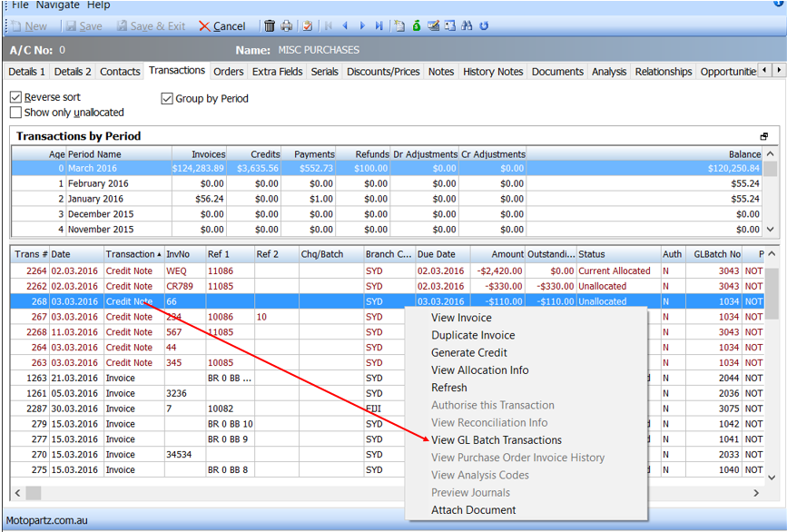Open the Help menu

click(98, 5)
